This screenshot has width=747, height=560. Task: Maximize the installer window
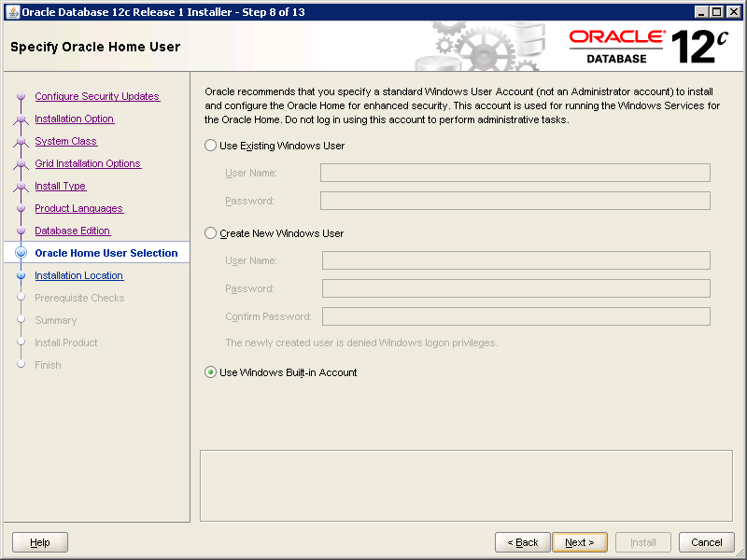click(x=717, y=12)
